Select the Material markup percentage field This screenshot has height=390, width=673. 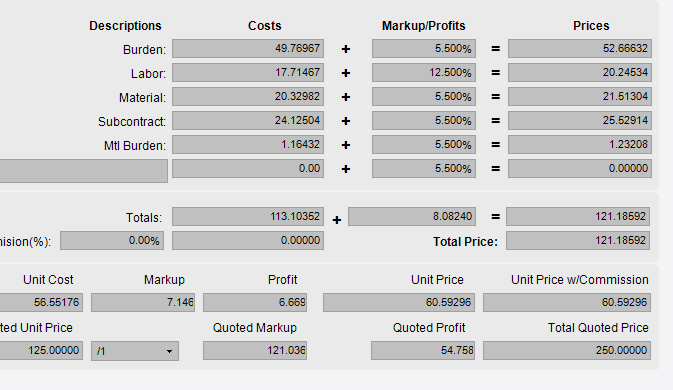point(424,97)
